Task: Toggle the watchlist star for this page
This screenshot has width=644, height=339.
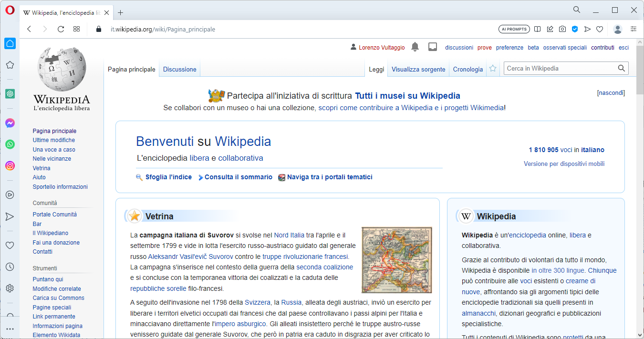Action: (x=493, y=69)
